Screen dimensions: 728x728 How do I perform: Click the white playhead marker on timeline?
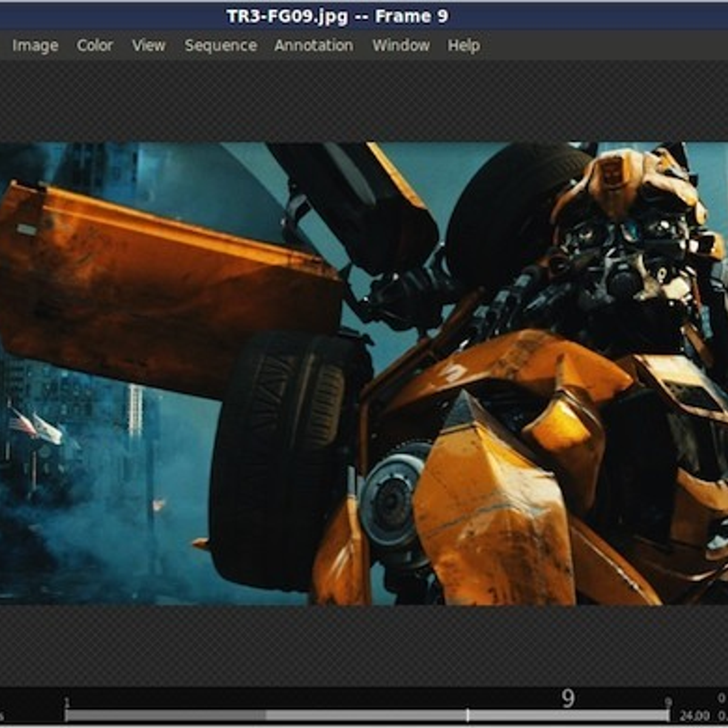pos(467,715)
